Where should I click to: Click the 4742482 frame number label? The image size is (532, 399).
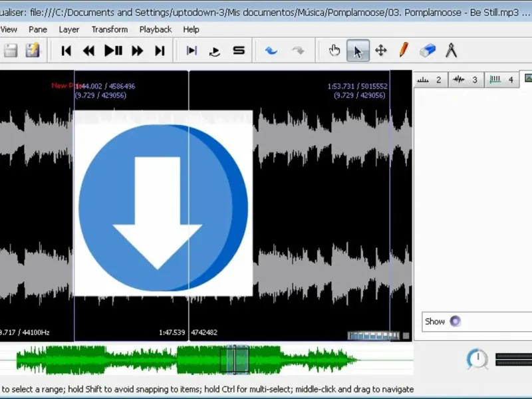(x=204, y=332)
